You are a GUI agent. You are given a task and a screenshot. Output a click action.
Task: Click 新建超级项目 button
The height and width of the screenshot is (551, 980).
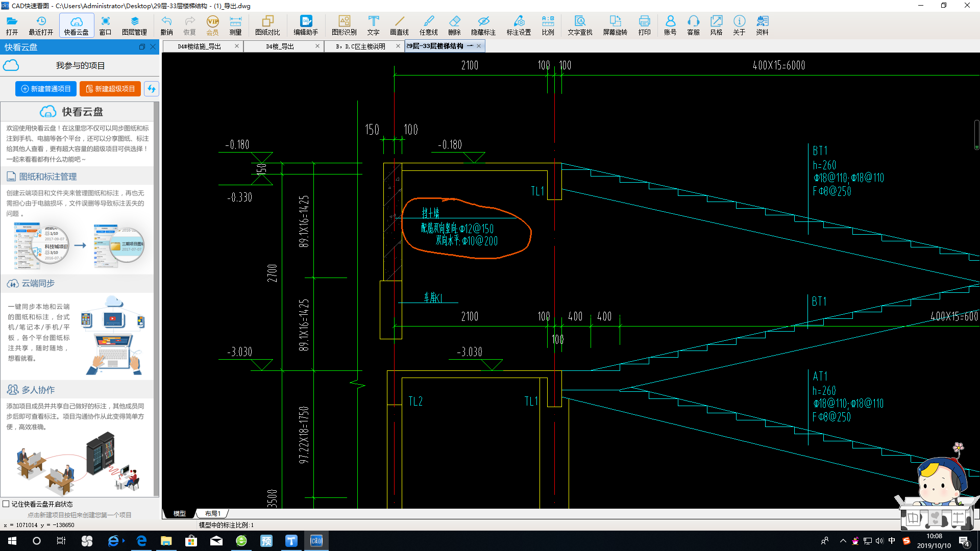(110, 89)
